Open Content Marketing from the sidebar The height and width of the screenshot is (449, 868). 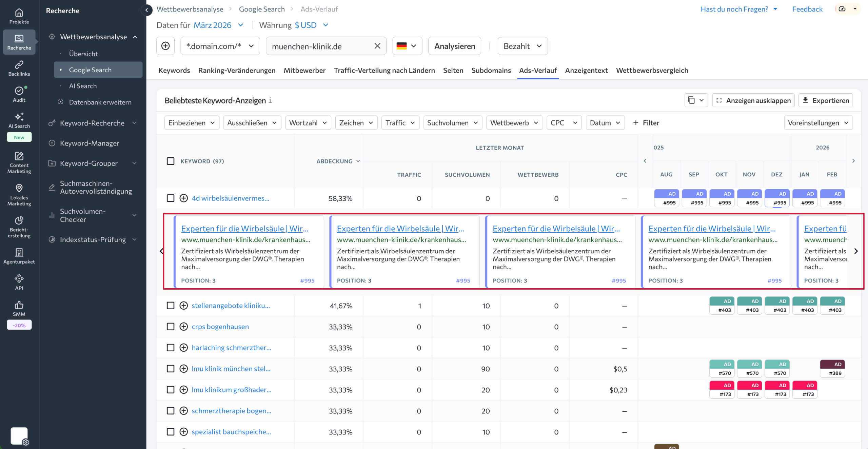(x=19, y=163)
